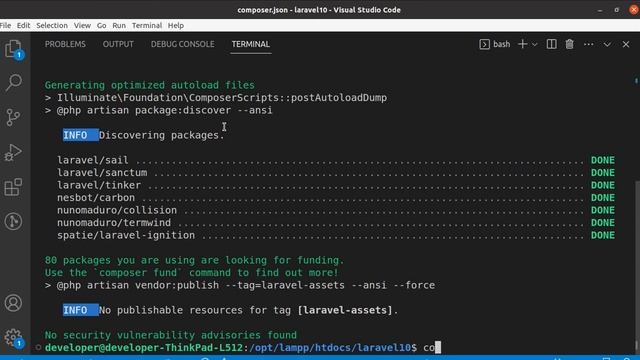Screen dimensions: 640x360
Task: Open the Accounts menu icon
Action: coord(13,303)
